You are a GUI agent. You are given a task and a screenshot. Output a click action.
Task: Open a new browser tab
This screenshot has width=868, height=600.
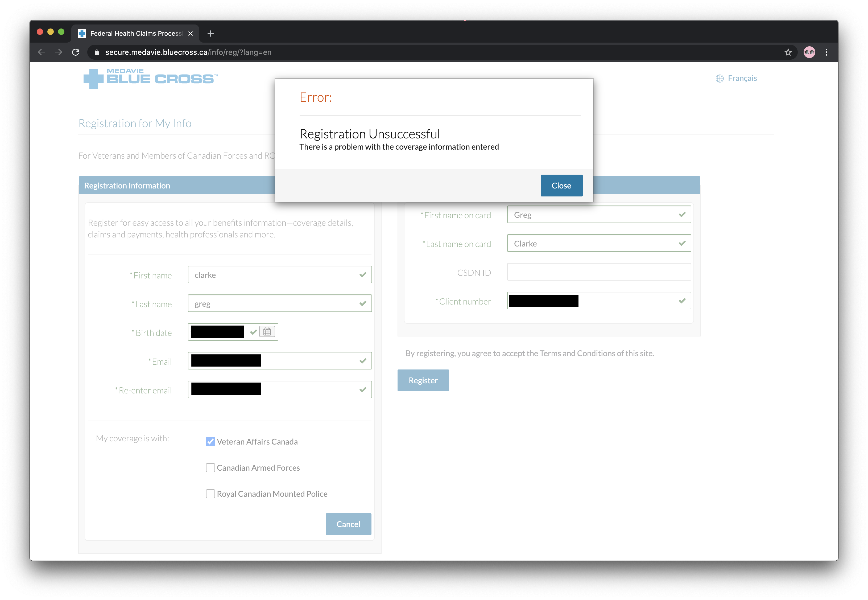click(211, 34)
